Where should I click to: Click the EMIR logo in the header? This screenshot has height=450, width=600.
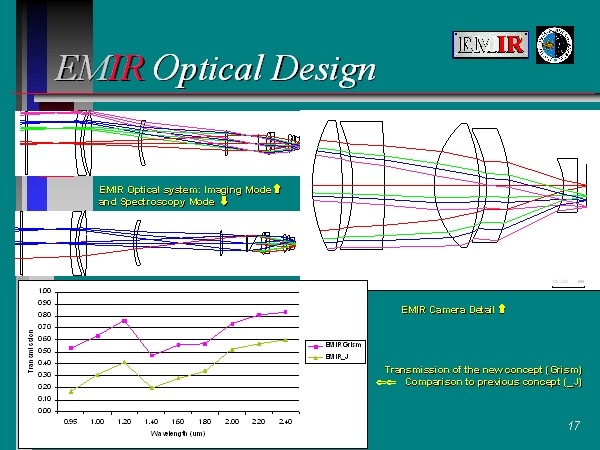click(x=489, y=44)
